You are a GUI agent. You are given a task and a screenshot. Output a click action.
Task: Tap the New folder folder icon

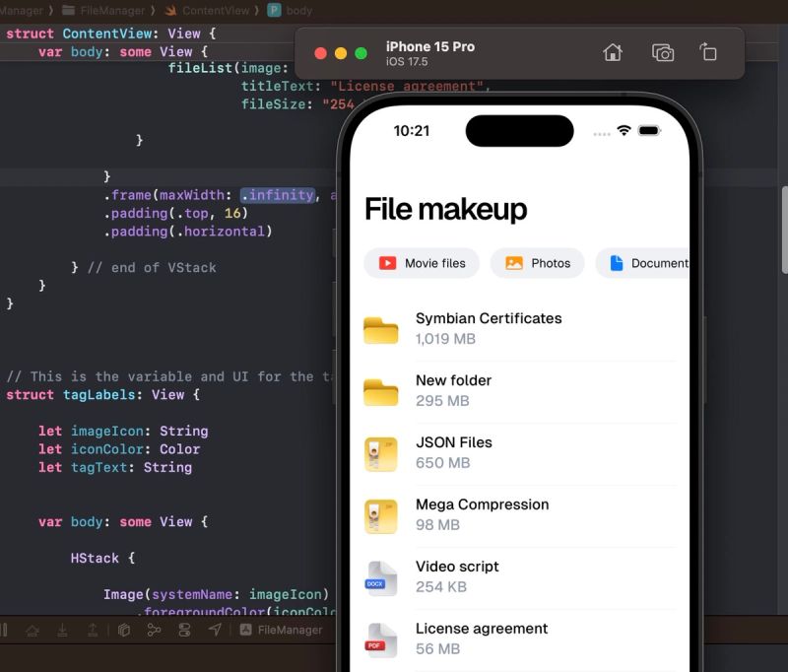[381, 392]
